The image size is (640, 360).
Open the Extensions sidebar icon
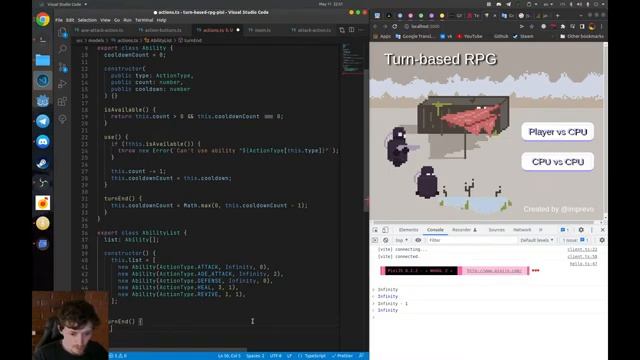coord(62,101)
